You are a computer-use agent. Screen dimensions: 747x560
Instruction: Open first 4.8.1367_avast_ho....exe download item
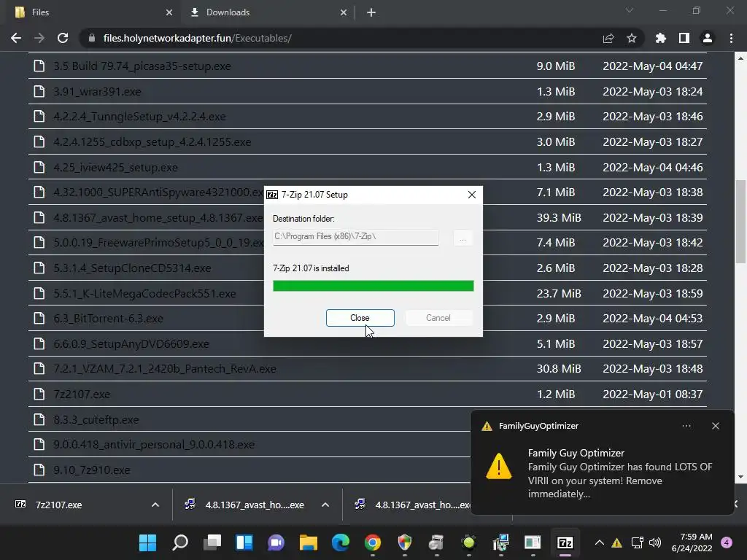click(255, 505)
